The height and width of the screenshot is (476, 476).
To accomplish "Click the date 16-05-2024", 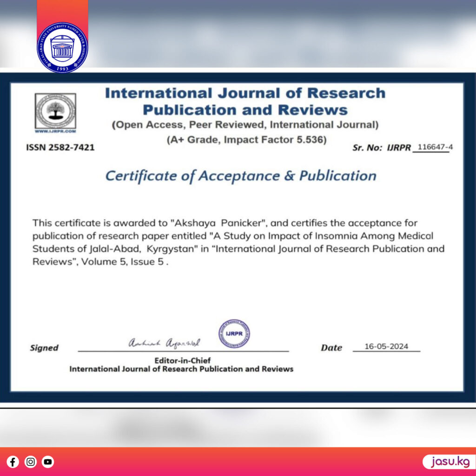I will pyautogui.click(x=386, y=346).
